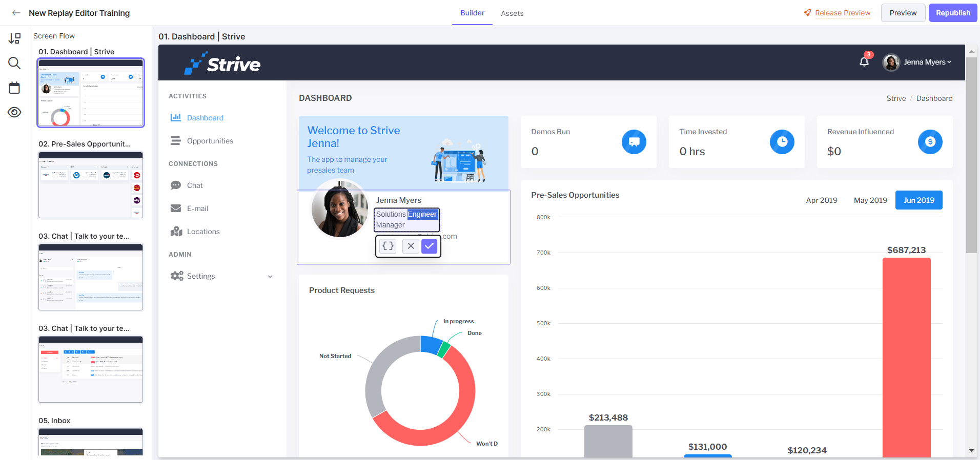Screen dimensions: 980x460
Task: Insert variable using curly braces icon
Action: tap(388, 246)
